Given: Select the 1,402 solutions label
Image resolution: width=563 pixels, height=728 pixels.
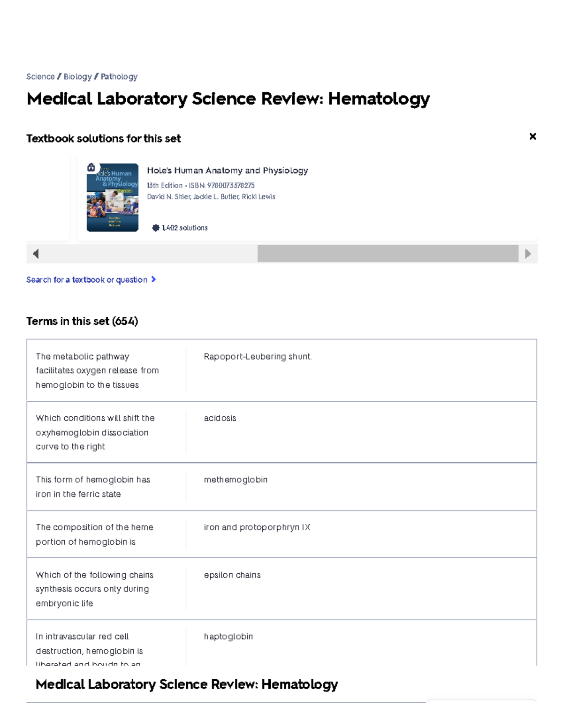Looking at the screenshot, I should tap(184, 227).
